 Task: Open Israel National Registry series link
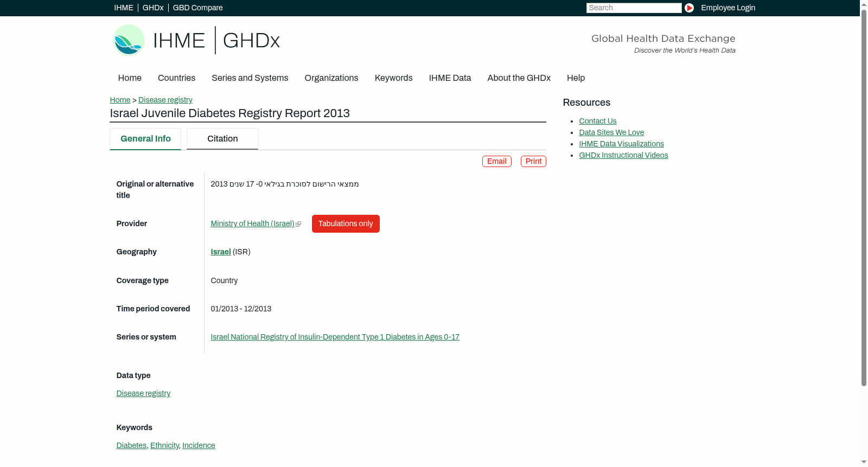(x=335, y=337)
